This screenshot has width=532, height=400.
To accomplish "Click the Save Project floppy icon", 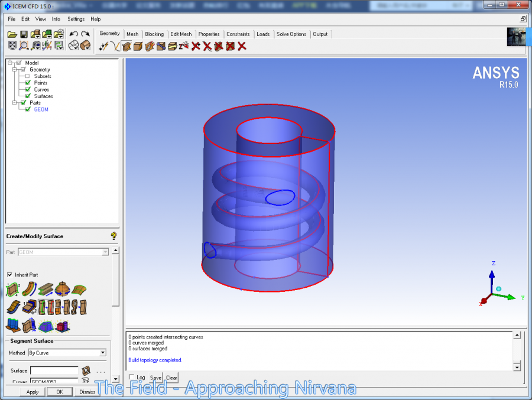I will (x=24, y=34).
